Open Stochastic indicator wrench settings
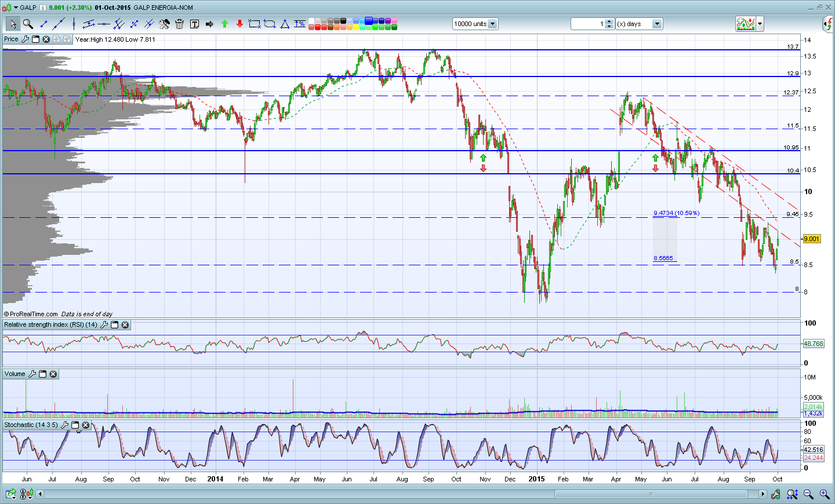 coord(64,425)
